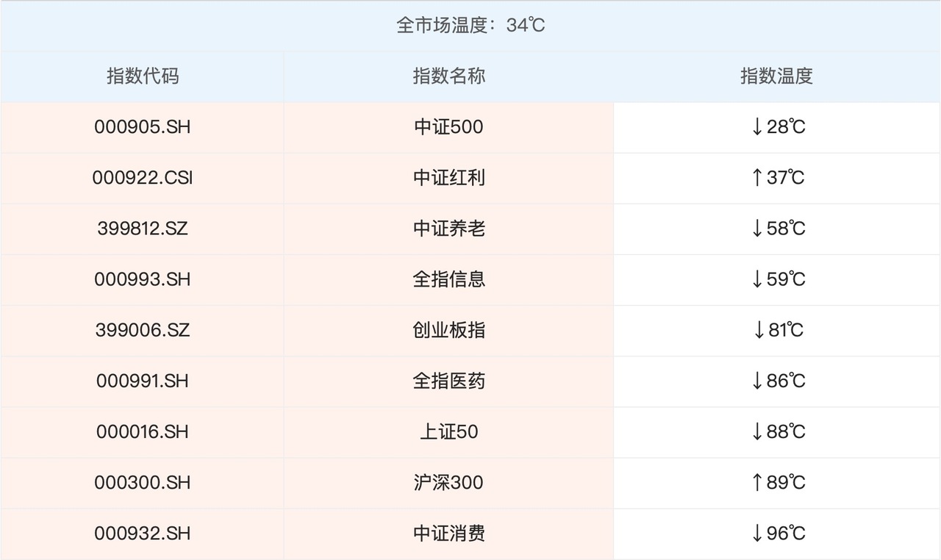Select the 创业板指 index name
This screenshot has width=941, height=560.
(448, 330)
